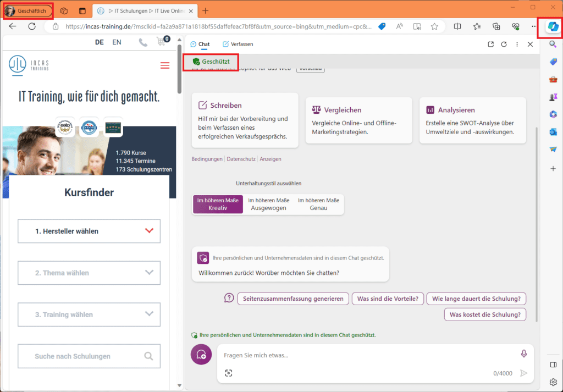Open the Collections icon
Image resolution: width=563 pixels, height=392 pixels.
click(x=496, y=26)
